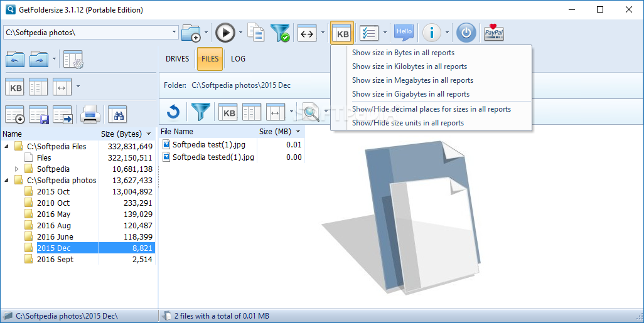This screenshot has height=323, width=644.
Task: Click the report with plus sign icon
Action: point(15,115)
